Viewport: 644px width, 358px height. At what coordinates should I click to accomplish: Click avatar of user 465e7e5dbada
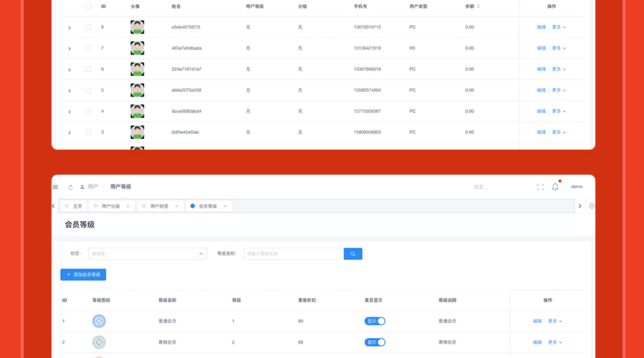click(x=137, y=48)
